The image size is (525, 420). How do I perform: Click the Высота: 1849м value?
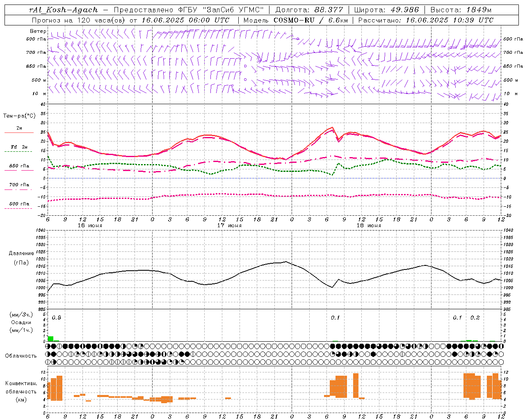point(461,10)
